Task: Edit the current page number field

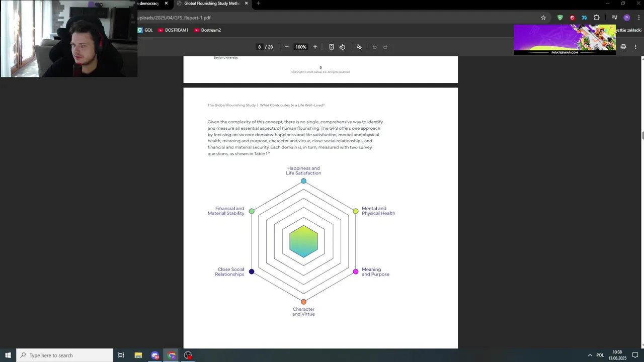Action: 260,47
